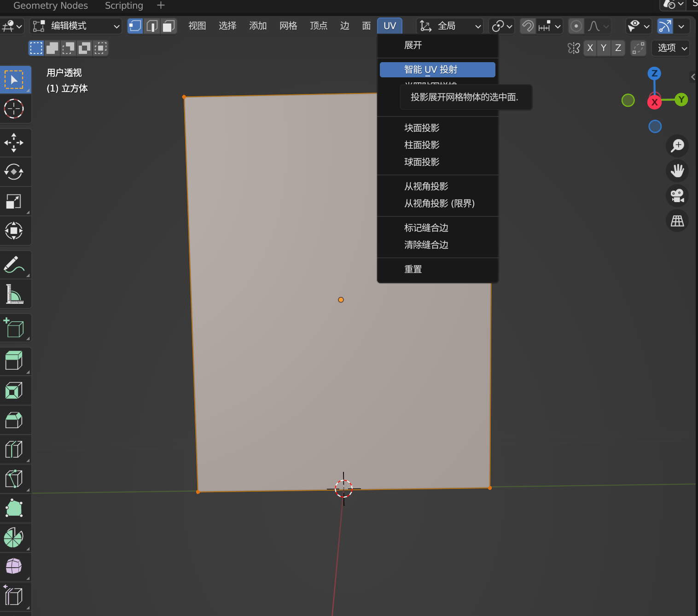Open object visibility eye dropdown
Viewport: 698px width, 616px height.
click(638, 26)
